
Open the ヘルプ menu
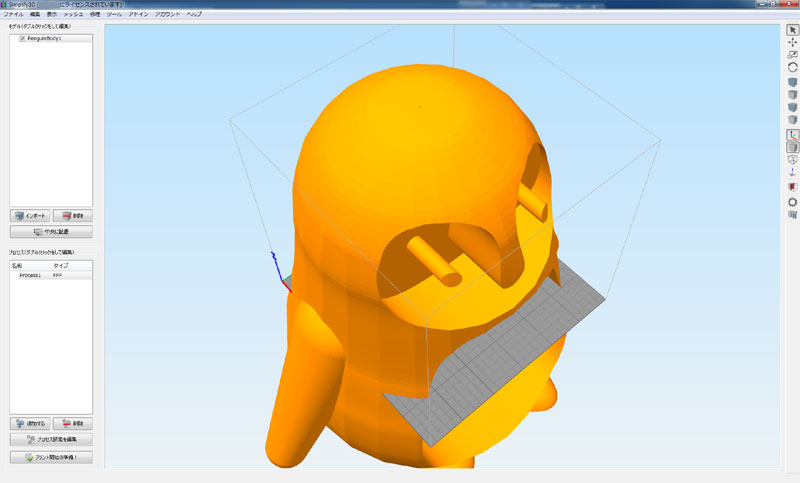(x=194, y=15)
